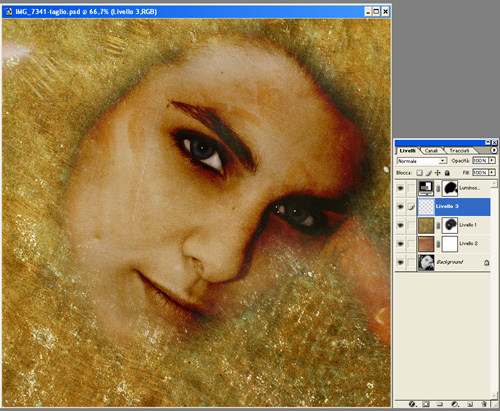Open the Layers palette flyout menu
Viewport: 500px width, 411px height.
tap(494, 150)
